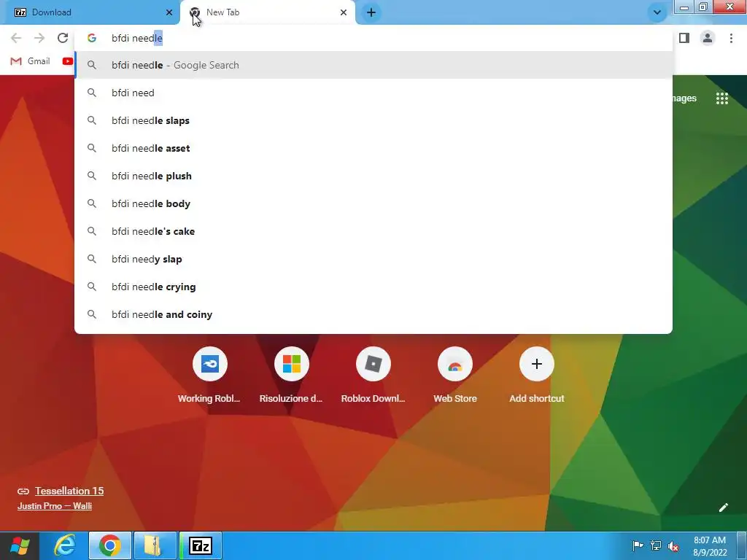Reload the current page
The image size is (747, 560).
(x=63, y=38)
